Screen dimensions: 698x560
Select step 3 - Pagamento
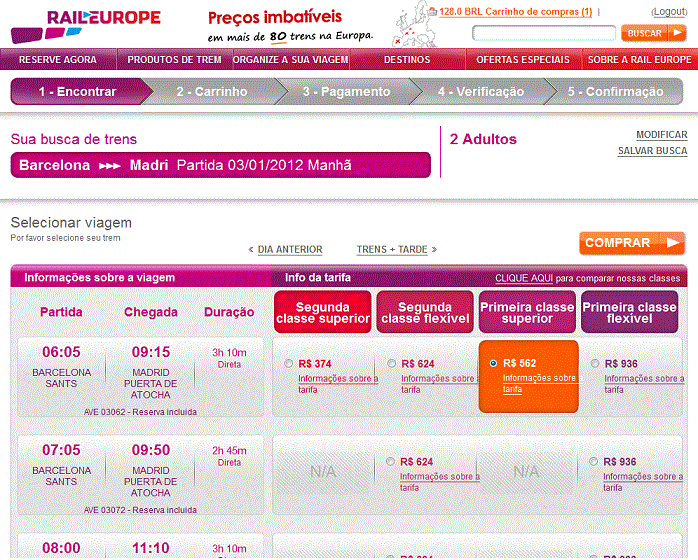pos(346,92)
